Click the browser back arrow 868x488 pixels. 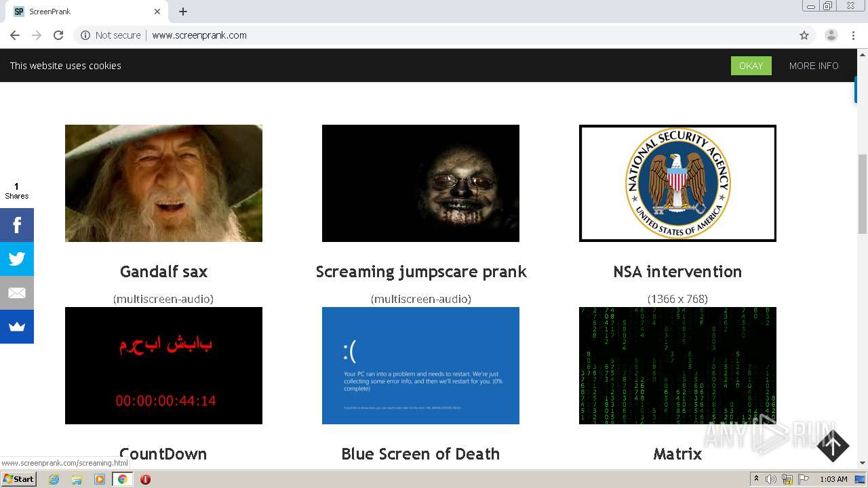pyautogui.click(x=15, y=35)
